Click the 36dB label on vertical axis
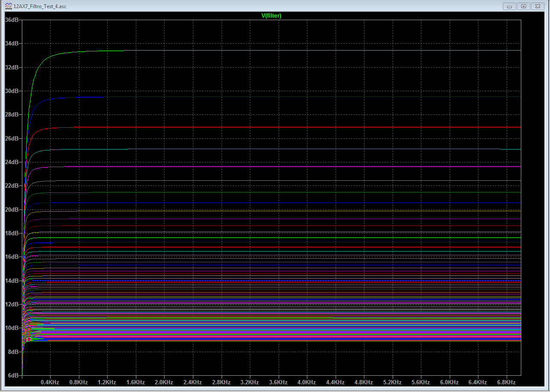Viewport: 550px width, 392px height. click(12, 20)
